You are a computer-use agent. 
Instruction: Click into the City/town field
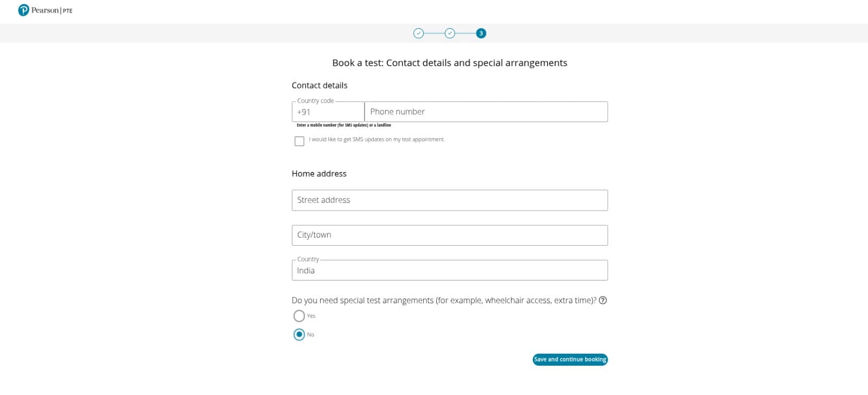(x=449, y=235)
